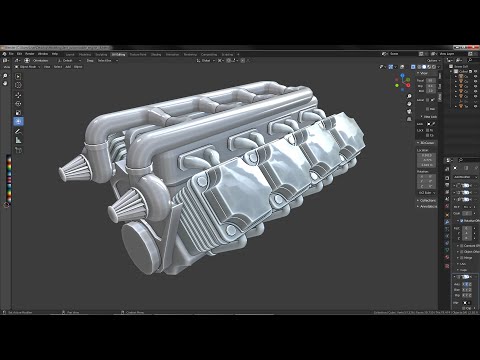Screen dimensions: 480x360
Task: Select the Move tool in toolbar
Action: [x=18, y=95]
